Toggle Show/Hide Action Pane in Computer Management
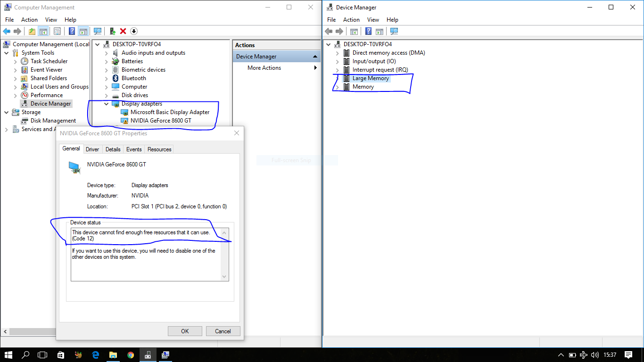 (x=83, y=31)
